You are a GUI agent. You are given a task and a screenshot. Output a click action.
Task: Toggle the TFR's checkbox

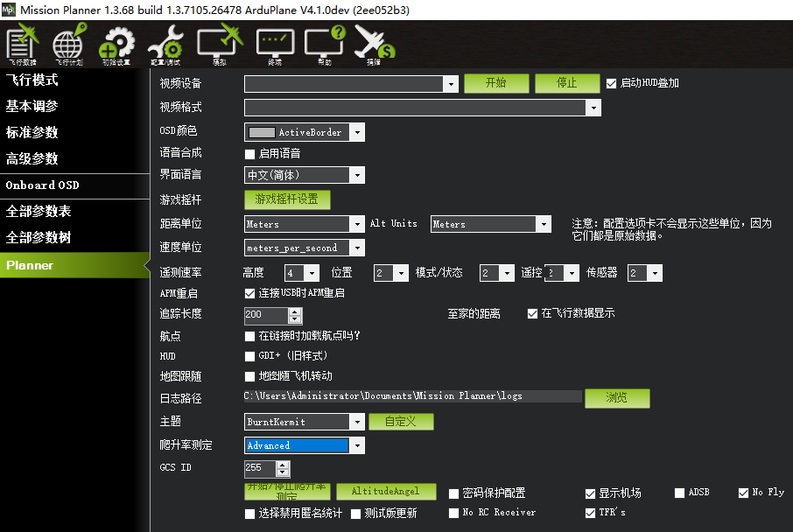(590, 514)
